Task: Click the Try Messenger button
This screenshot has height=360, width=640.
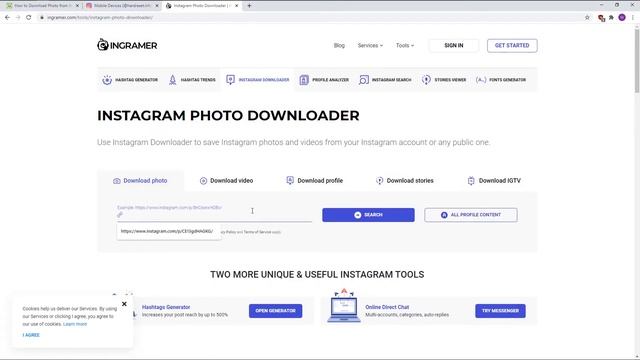Action: [x=500, y=311]
